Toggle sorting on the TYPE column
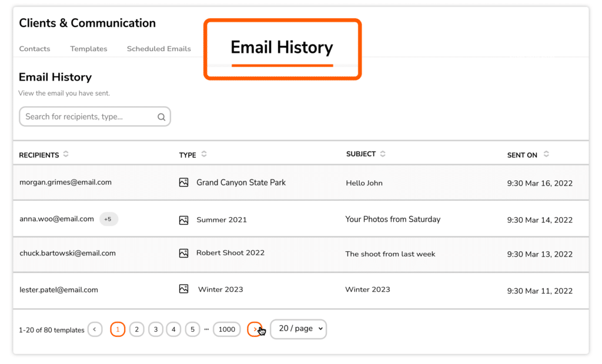The image size is (602, 364). pos(205,154)
